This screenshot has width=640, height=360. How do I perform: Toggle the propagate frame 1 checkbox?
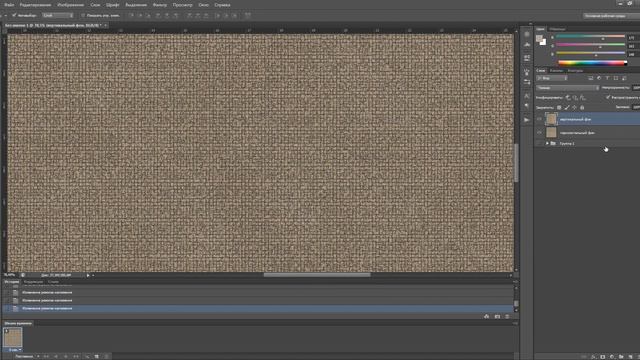[608, 97]
